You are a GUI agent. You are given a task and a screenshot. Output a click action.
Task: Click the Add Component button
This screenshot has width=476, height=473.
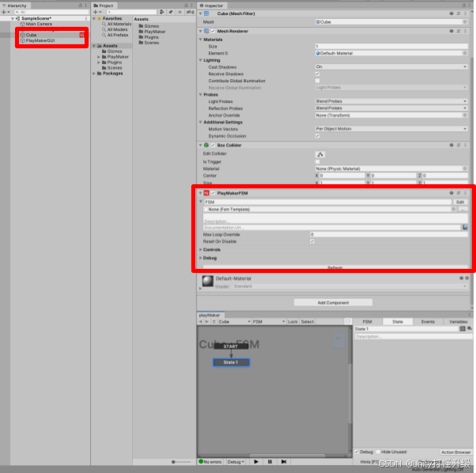333,302
